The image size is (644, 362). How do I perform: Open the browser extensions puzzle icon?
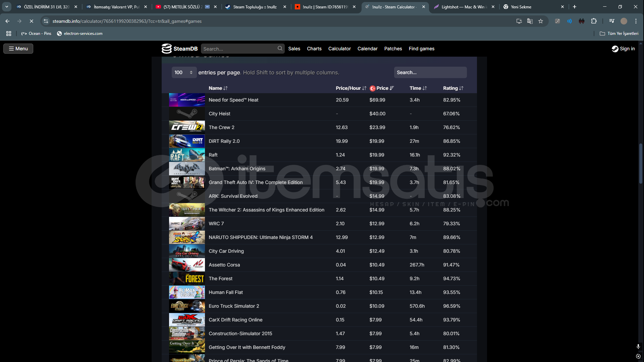pyautogui.click(x=594, y=21)
